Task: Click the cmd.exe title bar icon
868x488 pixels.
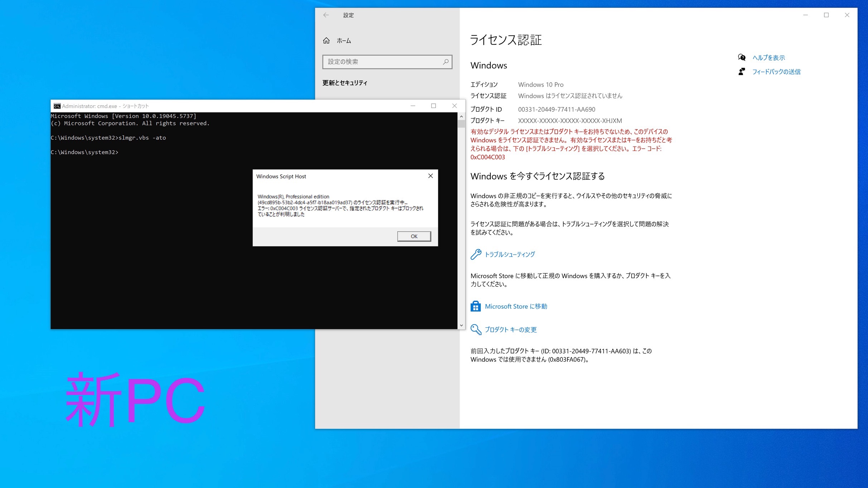Action: 57,106
